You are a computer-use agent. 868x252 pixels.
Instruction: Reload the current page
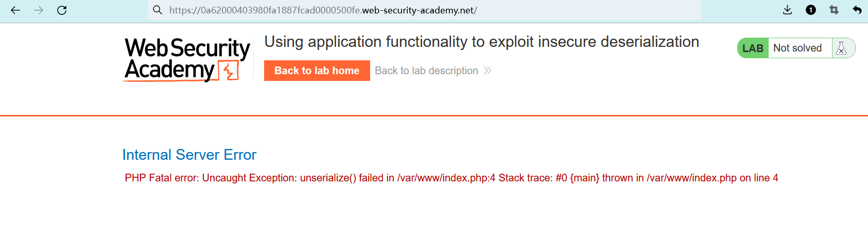62,10
